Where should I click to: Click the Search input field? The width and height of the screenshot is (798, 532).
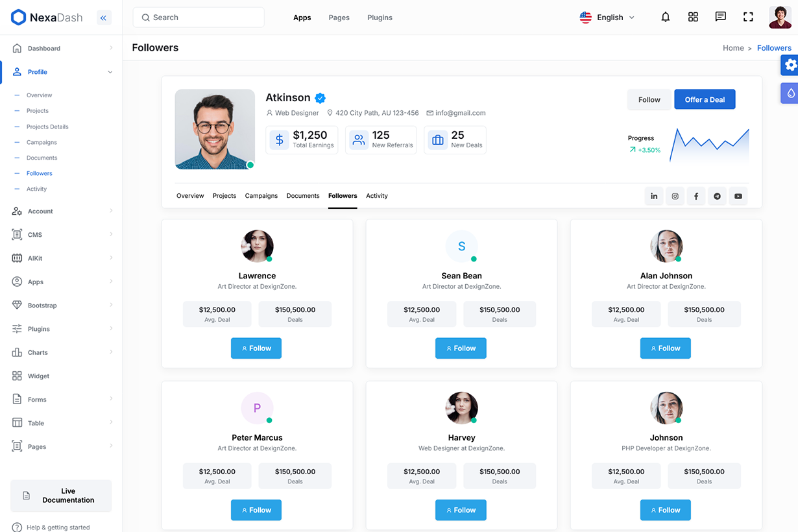click(x=199, y=18)
